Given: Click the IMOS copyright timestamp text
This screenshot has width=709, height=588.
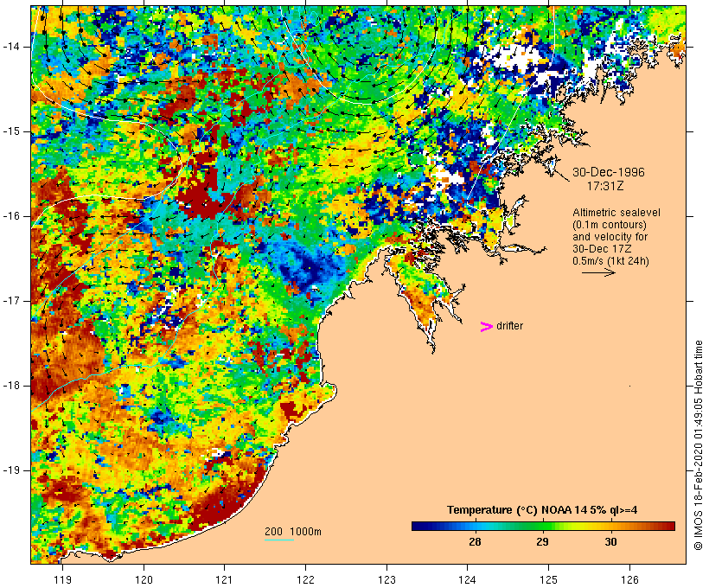Looking at the screenshot, I should 698,445.
